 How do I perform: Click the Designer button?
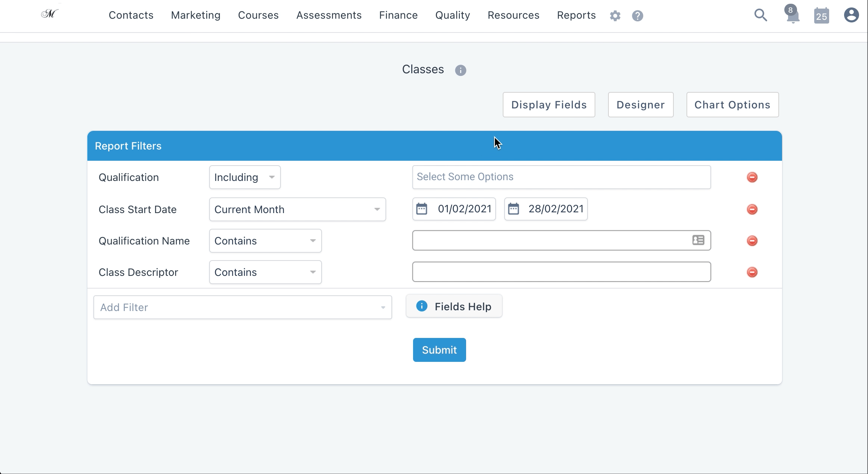[641, 105]
